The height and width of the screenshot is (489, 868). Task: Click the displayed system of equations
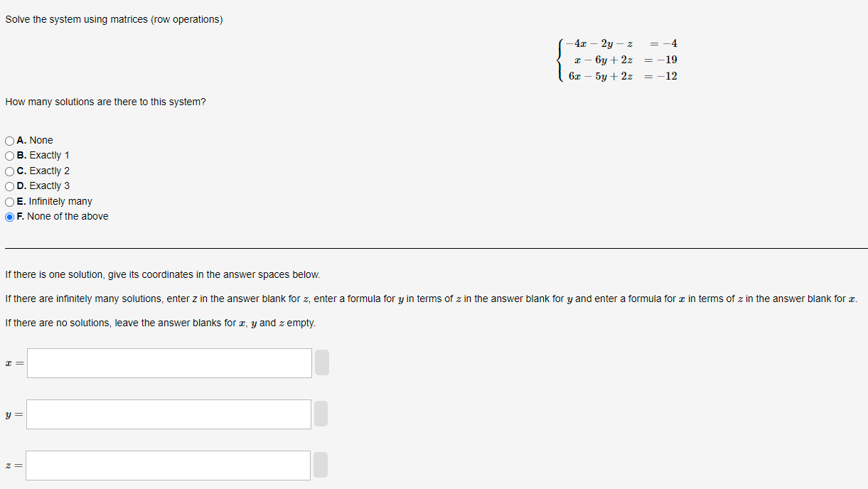pyautogui.click(x=618, y=60)
